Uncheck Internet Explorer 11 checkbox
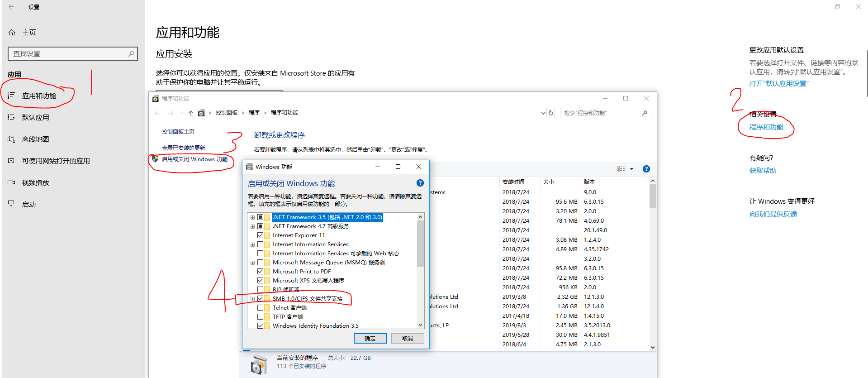 pos(260,235)
